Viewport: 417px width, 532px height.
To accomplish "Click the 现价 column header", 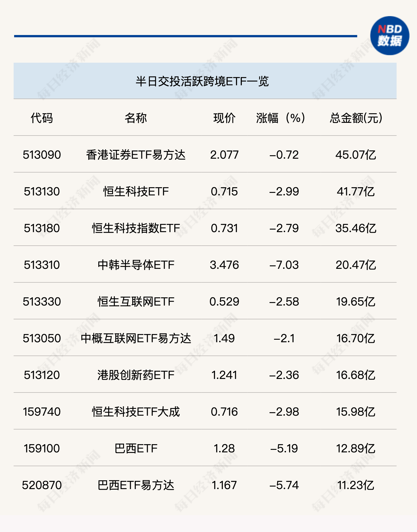I will 224,118.
